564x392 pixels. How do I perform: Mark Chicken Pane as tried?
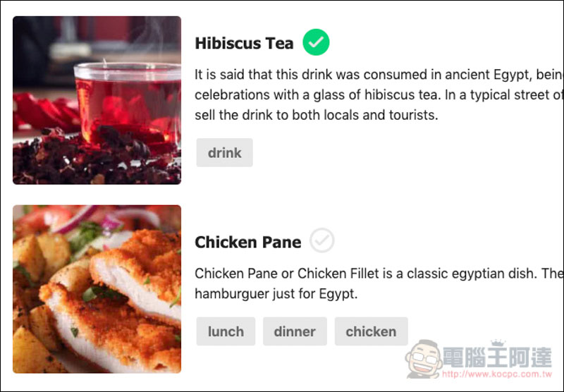[322, 240]
